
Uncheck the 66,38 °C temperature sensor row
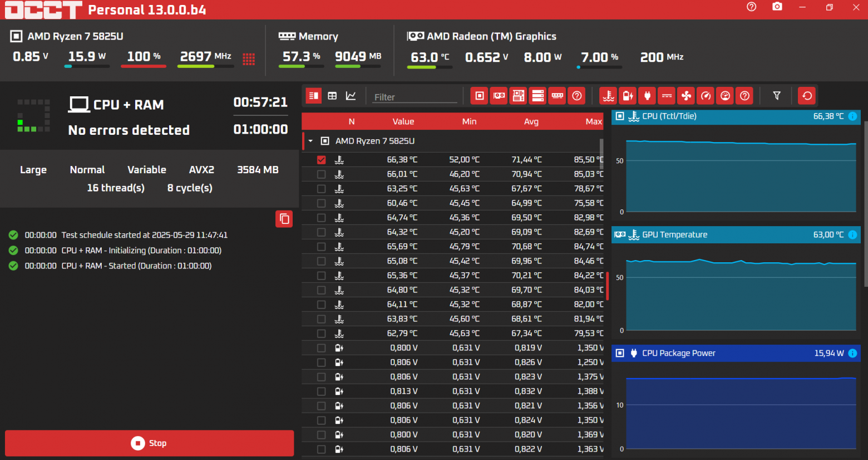pos(321,160)
